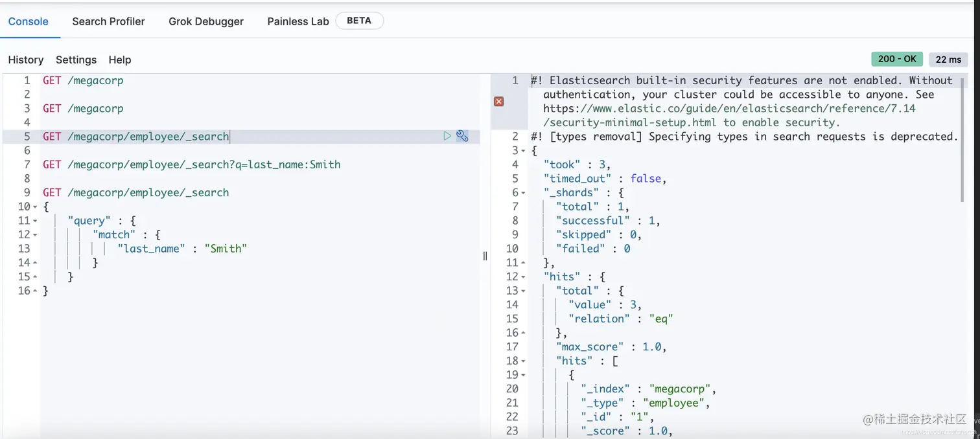
Task: Collapse the request body at editor line 10
Action: (x=35, y=207)
